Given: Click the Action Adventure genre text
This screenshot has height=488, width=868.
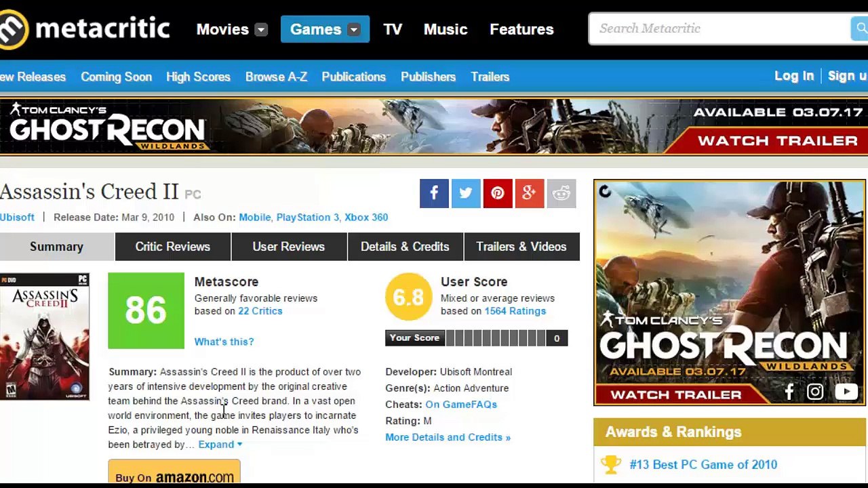Looking at the screenshot, I should click(x=471, y=388).
